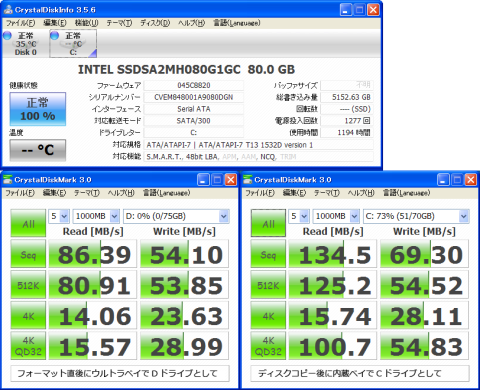Image resolution: width=480 pixels, height=390 pixels.
Task: Open 言語(Language) menu in right CrystalDiskMark
Action: [406, 193]
